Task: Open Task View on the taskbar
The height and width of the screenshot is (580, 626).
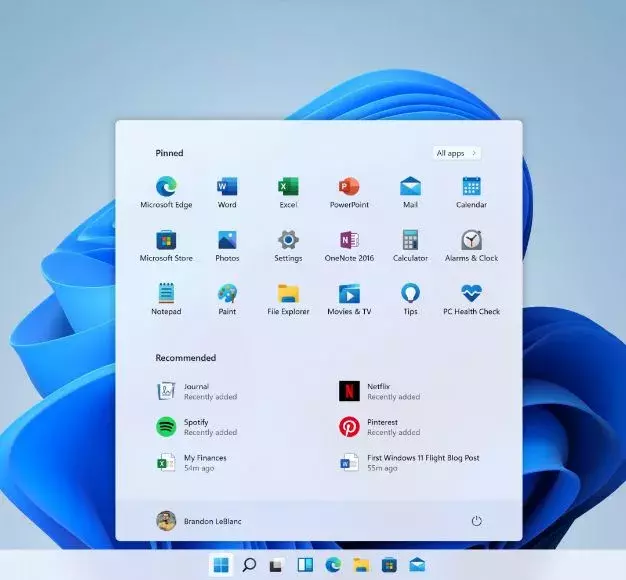Action: pyautogui.click(x=277, y=565)
